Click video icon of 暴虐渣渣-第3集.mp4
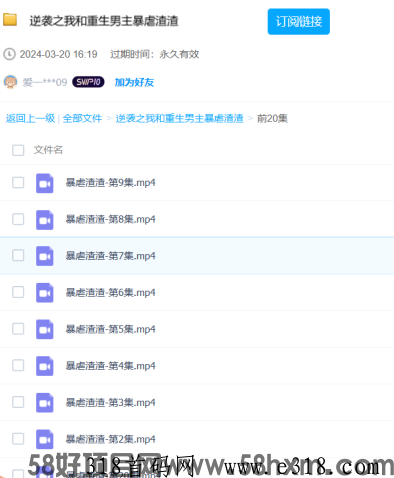The height and width of the screenshot is (478, 394). tap(45, 403)
